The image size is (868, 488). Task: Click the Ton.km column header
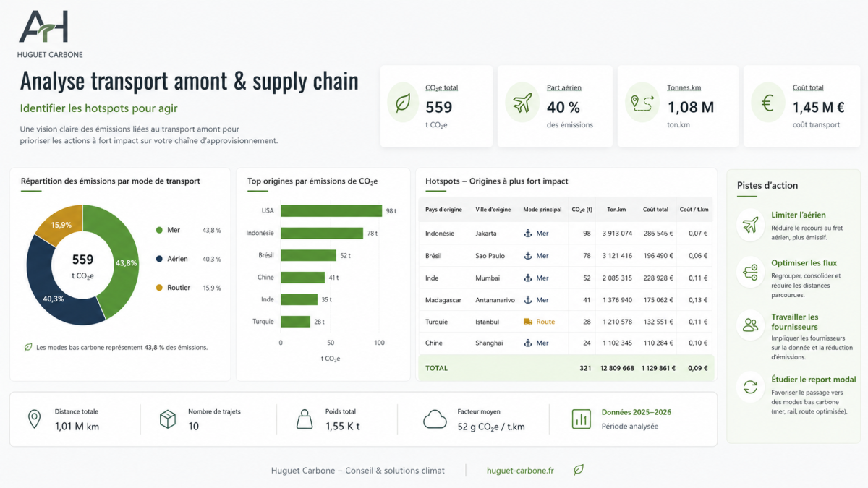coord(616,210)
